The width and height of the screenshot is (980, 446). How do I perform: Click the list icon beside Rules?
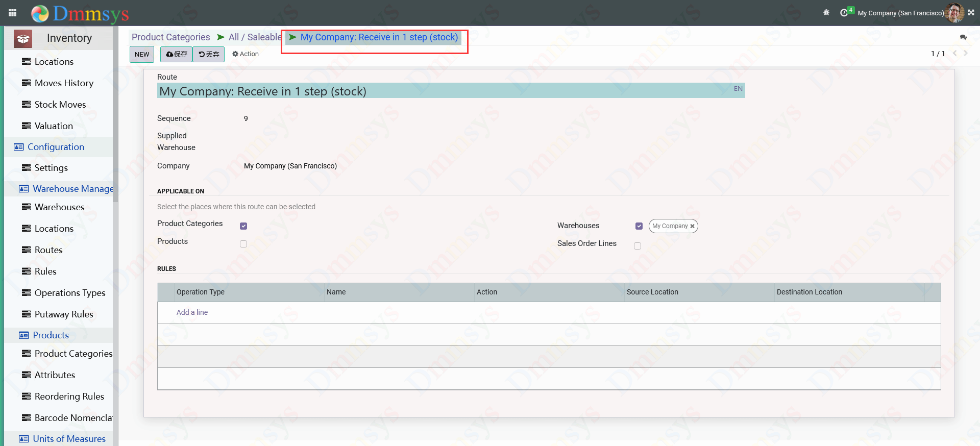(26, 271)
